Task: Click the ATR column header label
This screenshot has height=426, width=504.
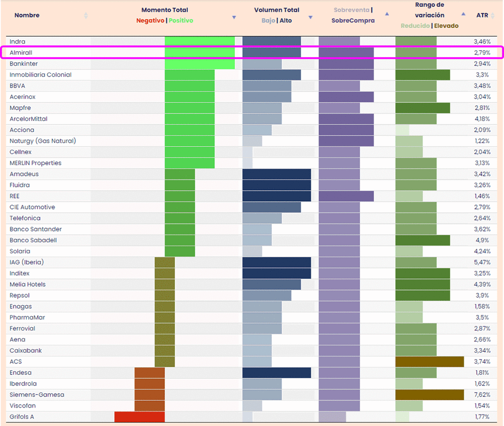Action: [x=482, y=15]
